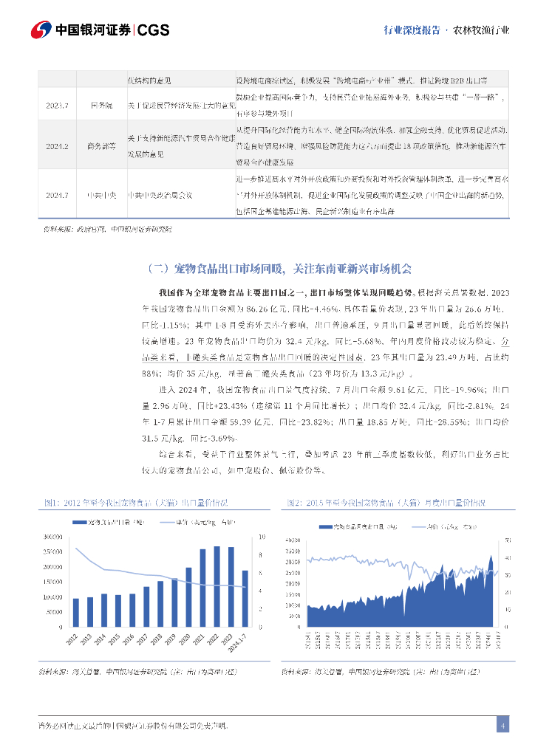Select the table cell '2023.7'
The width and height of the screenshot is (535, 756).
pyautogui.click(x=57, y=105)
